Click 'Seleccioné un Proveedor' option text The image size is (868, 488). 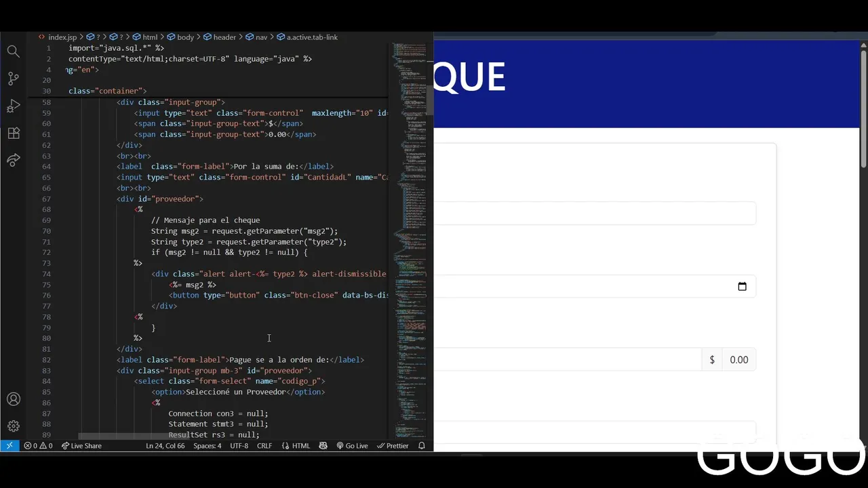[x=236, y=392]
